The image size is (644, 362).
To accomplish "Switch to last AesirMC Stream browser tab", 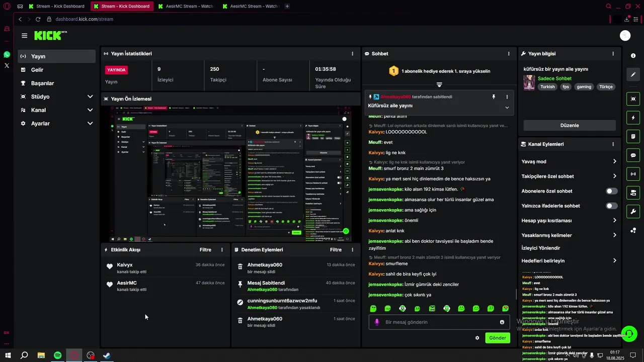I will 251,6.
